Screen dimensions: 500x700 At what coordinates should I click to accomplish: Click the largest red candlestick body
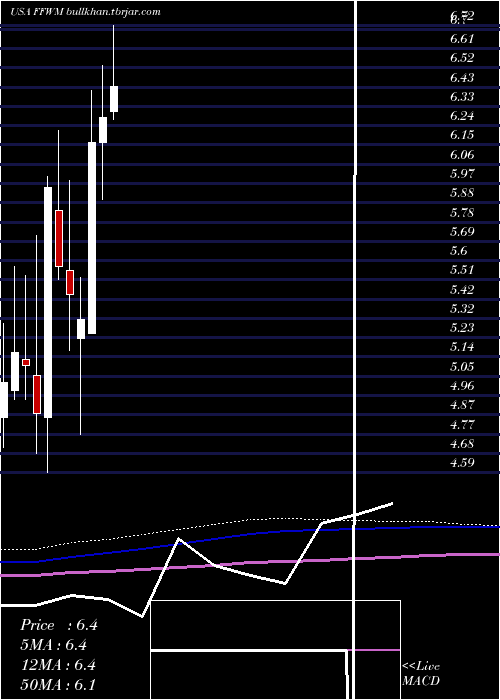pyautogui.click(x=59, y=238)
